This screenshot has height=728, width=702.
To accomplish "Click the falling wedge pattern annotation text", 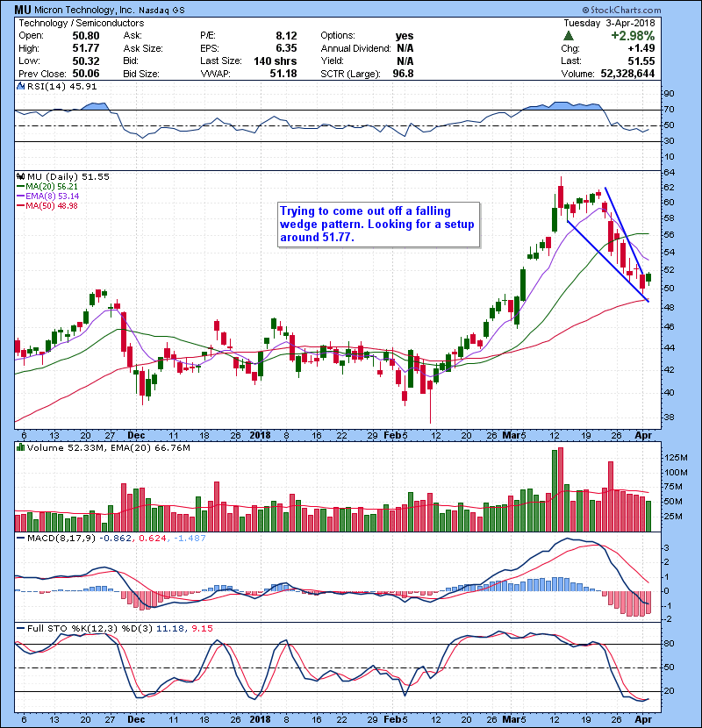I will [377, 225].
